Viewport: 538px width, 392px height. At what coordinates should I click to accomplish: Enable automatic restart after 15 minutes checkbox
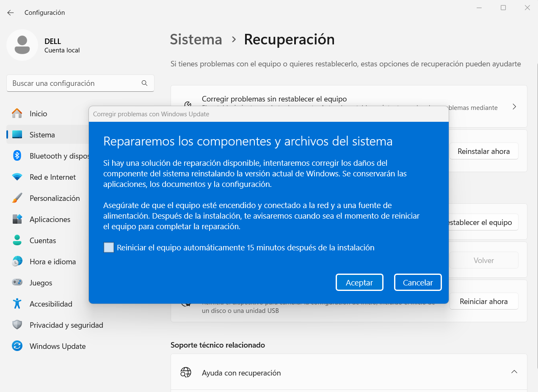(109, 247)
